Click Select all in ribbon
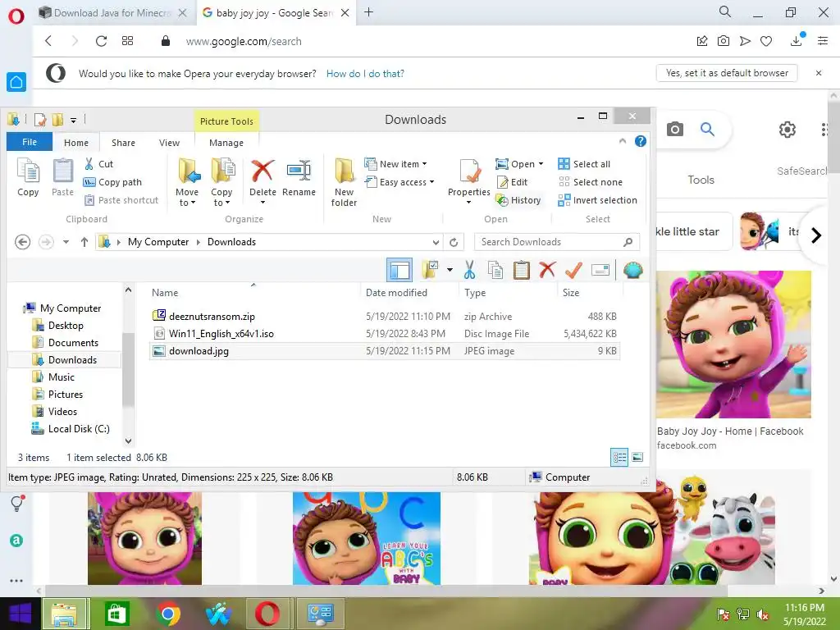This screenshot has height=630, width=840. point(584,164)
